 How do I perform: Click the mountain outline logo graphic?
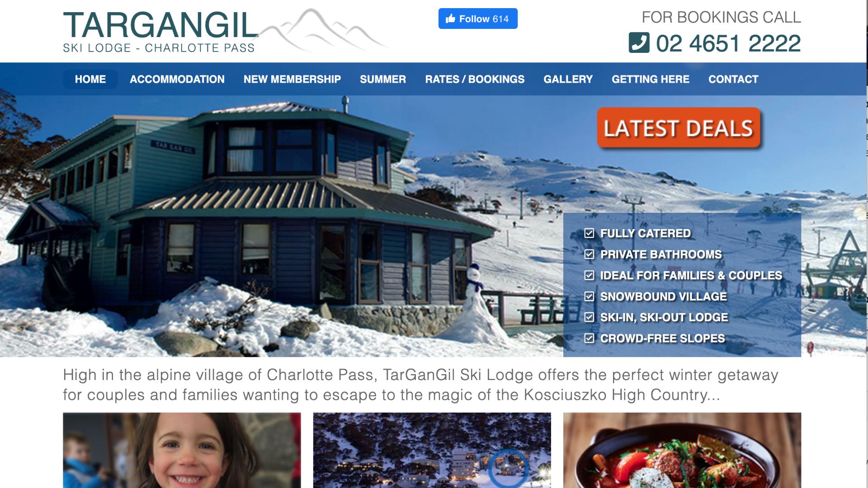point(323,29)
